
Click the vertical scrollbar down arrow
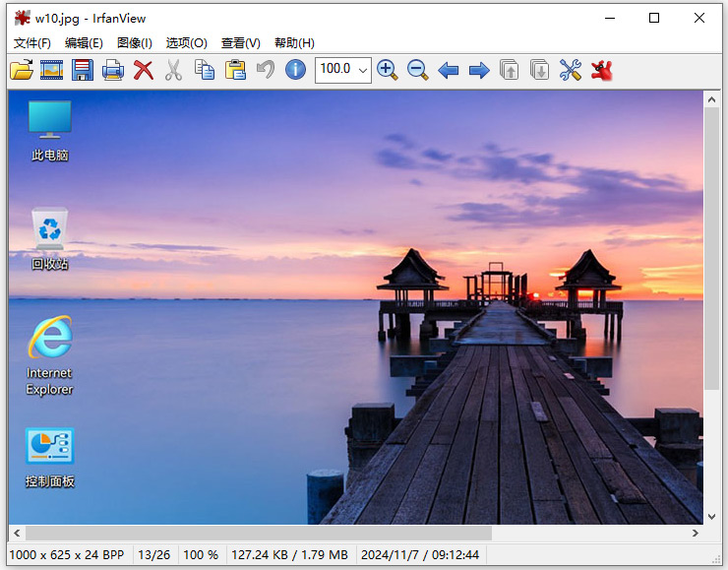click(x=711, y=516)
